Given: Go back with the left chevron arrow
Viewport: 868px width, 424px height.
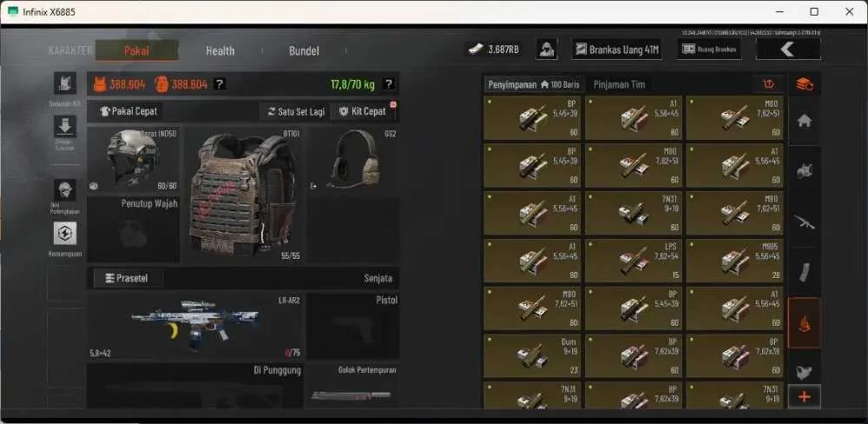Looking at the screenshot, I should (788, 50).
